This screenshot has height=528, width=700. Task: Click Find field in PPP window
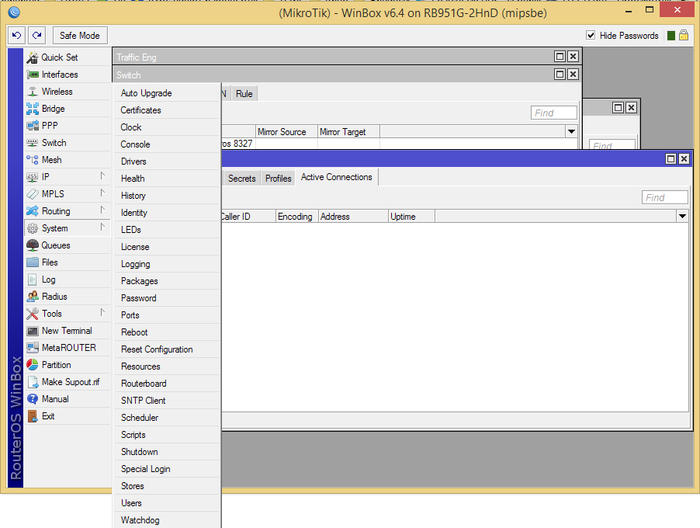[665, 197]
